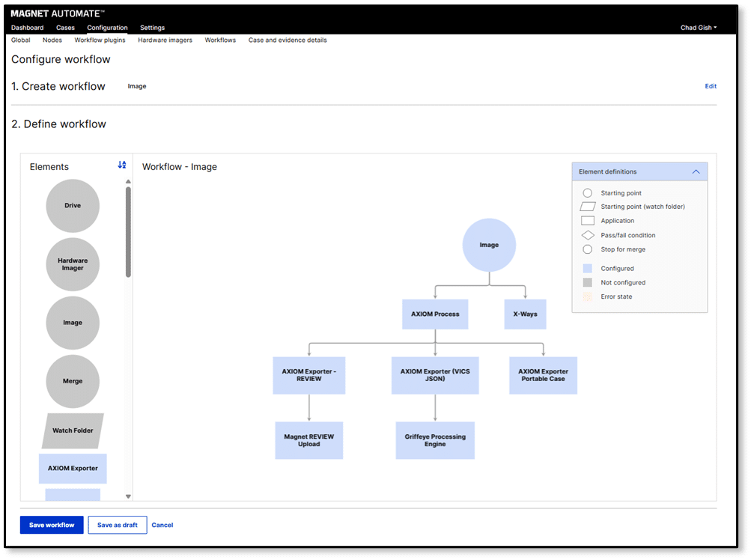Click the Magnet REVIEW Upload node
The width and height of the screenshot is (751, 560).
309,440
